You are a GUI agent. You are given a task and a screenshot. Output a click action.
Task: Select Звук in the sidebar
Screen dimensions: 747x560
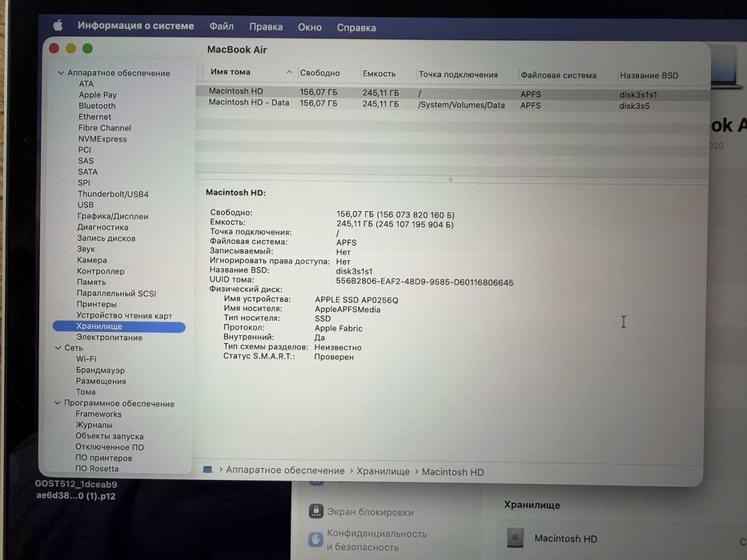tap(86, 249)
